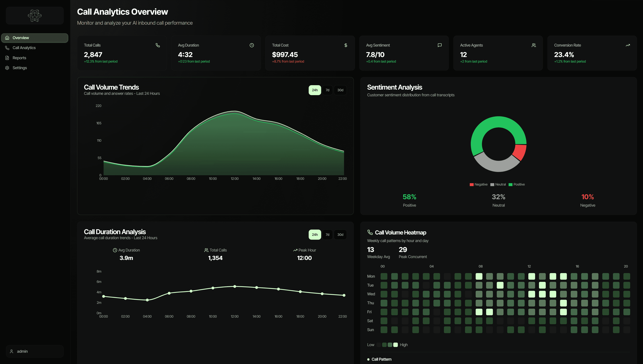Open the Call Analytics page in the sidebar

point(24,48)
